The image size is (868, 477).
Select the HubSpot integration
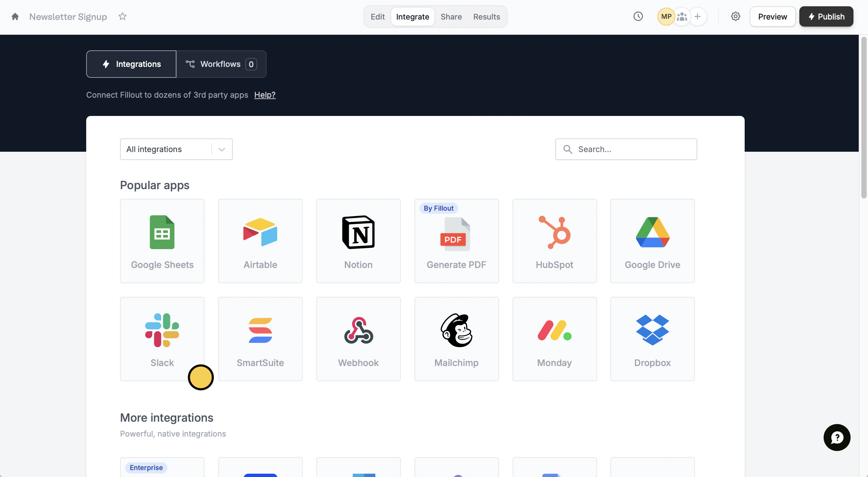554,241
